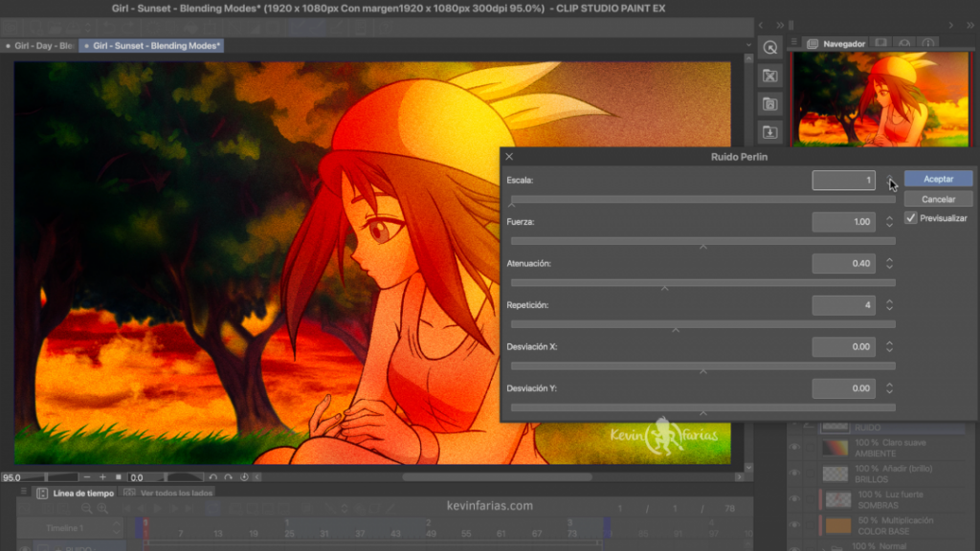Click the Fuerza slider track
Viewport: 980px width, 551px height.
pos(703,240)
